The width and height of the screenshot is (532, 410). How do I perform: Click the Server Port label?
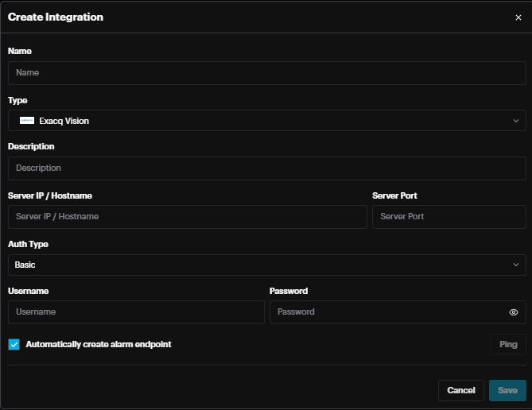pos(394,195)
